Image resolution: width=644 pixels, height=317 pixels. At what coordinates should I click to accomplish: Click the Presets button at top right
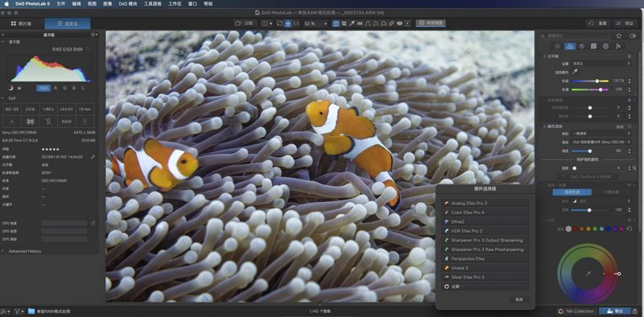coord(625,23)
